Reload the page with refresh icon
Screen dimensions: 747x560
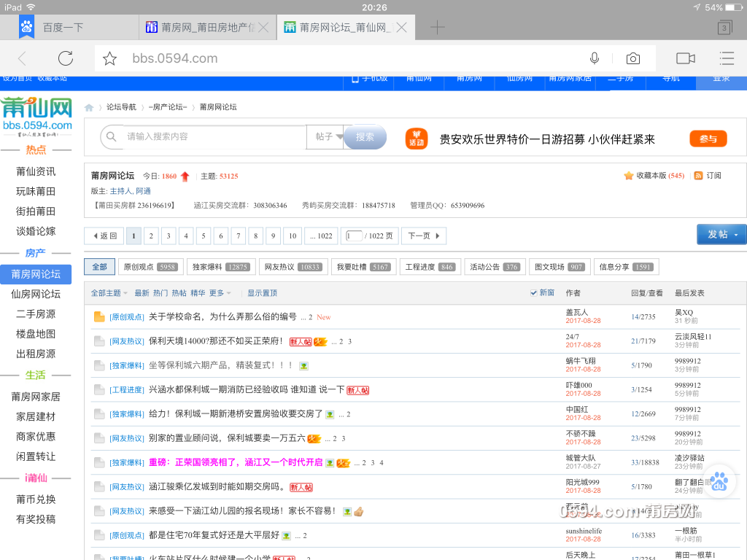pos(65,58)
